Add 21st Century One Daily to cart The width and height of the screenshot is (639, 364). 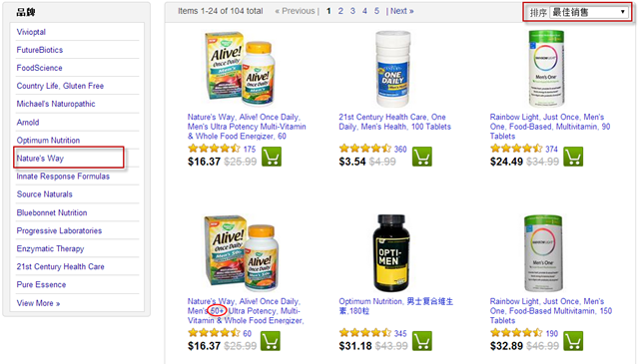pyautogui.click(x=422, y=158)
